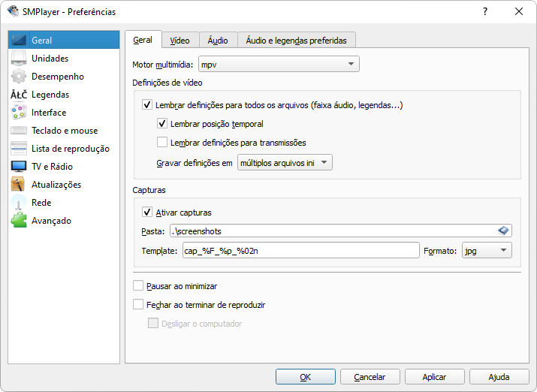Enable Lembrar definições para transmissões
This screenshot has width=537, height=392.
(x=162, y=142)
